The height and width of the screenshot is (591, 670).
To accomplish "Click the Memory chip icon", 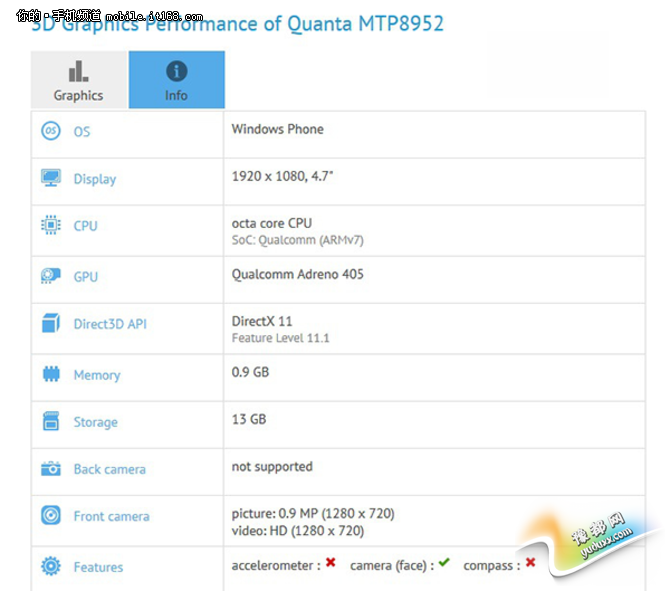I will [x=51, y=374].
